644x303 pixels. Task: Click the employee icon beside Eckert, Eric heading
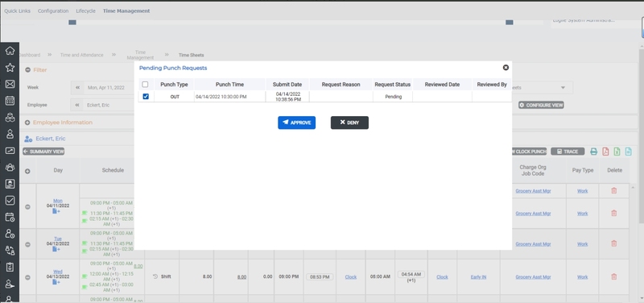point(28,139)
